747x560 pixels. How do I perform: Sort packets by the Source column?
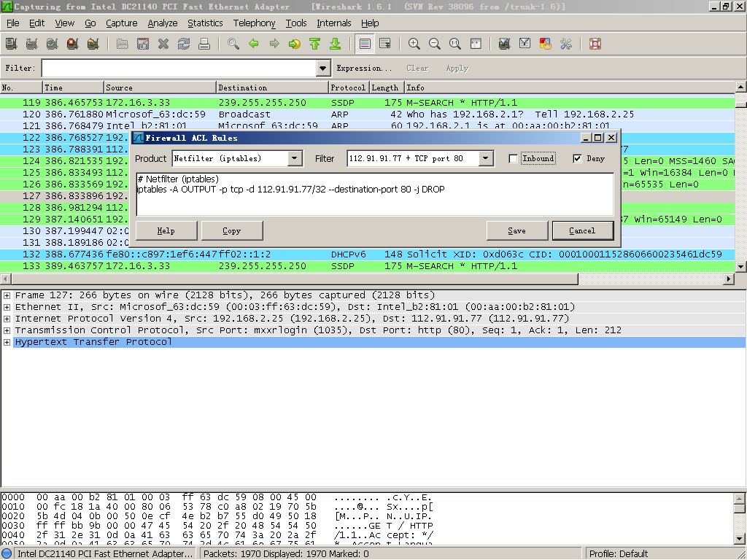tap(160, 87)
